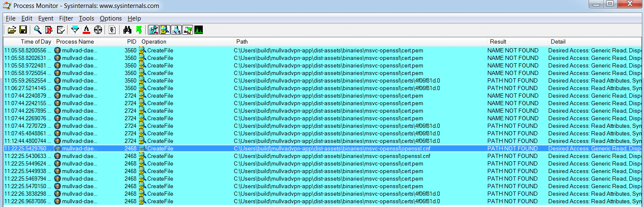Click process icon in row 11:07:44.2240879
644x207 pixels.
click(58, 96)
